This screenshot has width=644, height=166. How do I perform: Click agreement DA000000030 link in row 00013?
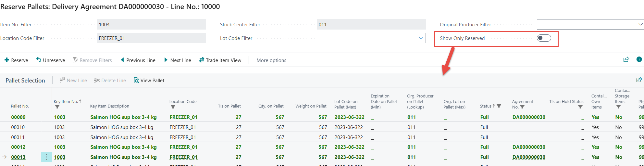[528, 157]
